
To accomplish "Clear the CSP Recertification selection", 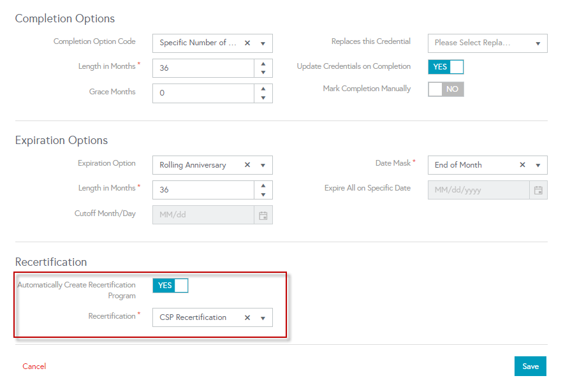I will [247, 317].
